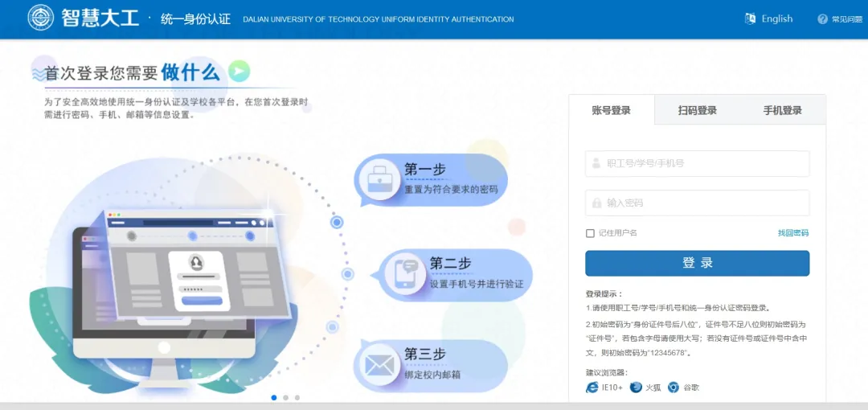868x410 pixels.
Task: Switch to the 扫码登录 tab
Action: click(697, 110)
